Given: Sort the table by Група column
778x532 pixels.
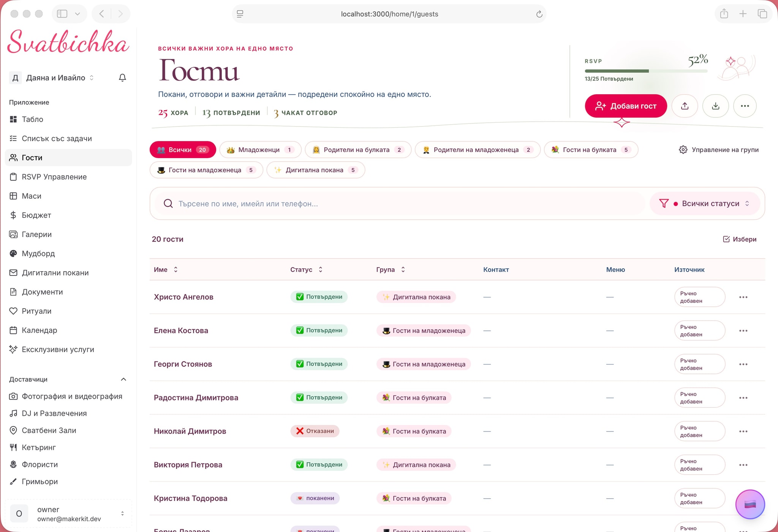Looking at the screenshot, I should coord(391,269).
